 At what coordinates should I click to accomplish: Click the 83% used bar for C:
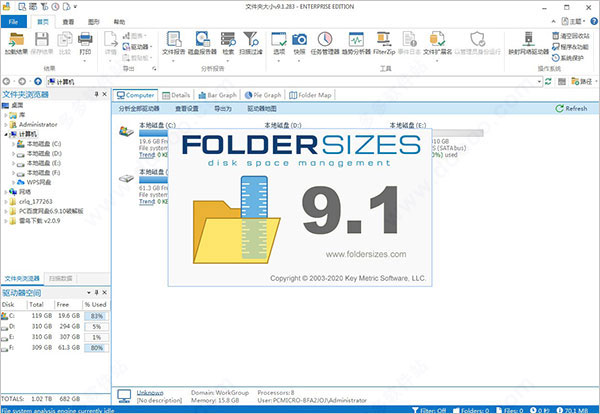pos(96,316)
